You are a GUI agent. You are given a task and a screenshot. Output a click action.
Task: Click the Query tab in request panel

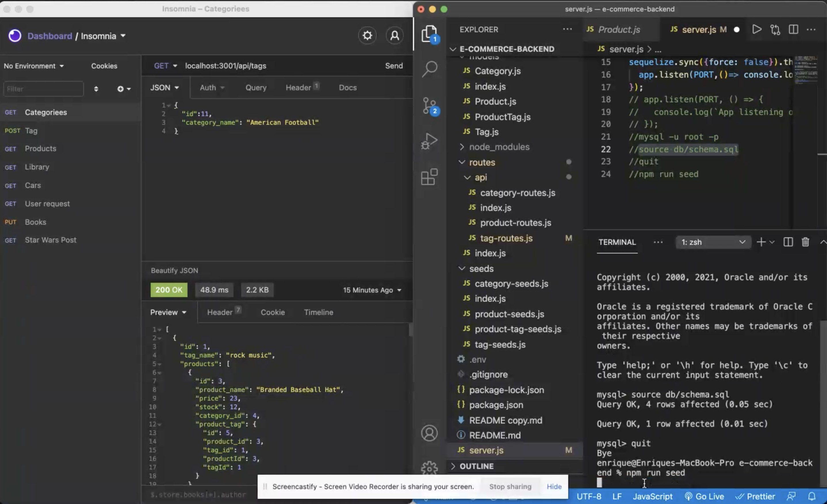(x=255, y=88)
